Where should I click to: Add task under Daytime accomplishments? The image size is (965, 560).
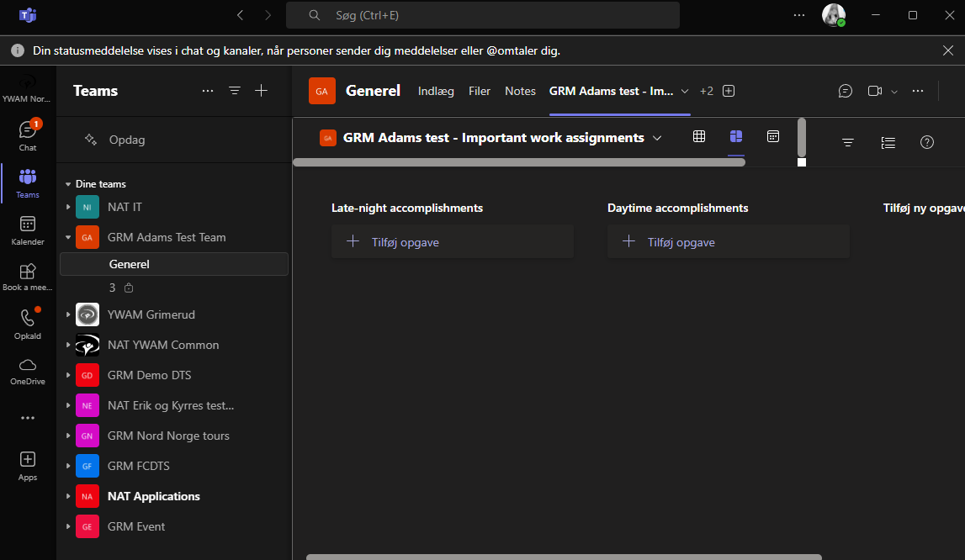tap(728, 242)
